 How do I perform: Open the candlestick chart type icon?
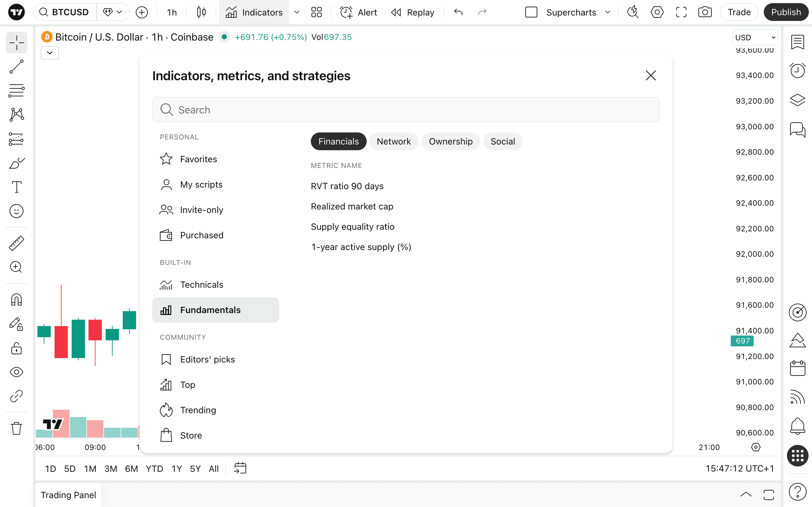pos(201,12)
